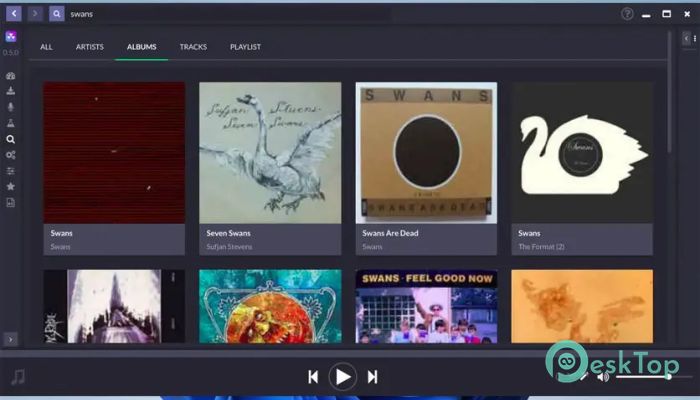Click the Nuclear logo in the sidebar

(x=11, y=37)
